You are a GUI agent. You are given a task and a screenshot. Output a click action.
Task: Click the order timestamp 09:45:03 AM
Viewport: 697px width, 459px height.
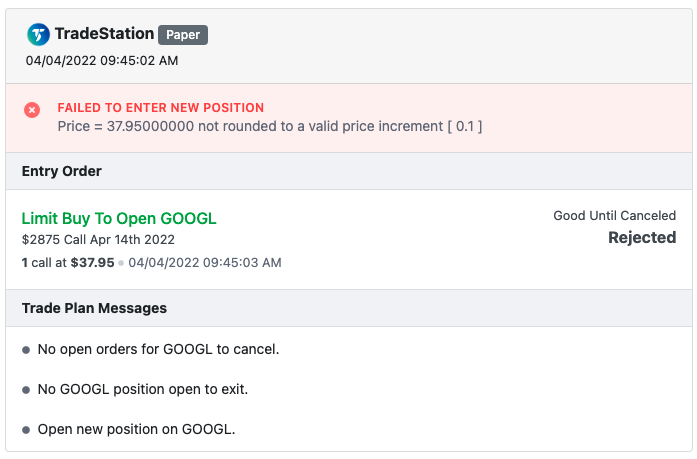click(205, 263)
